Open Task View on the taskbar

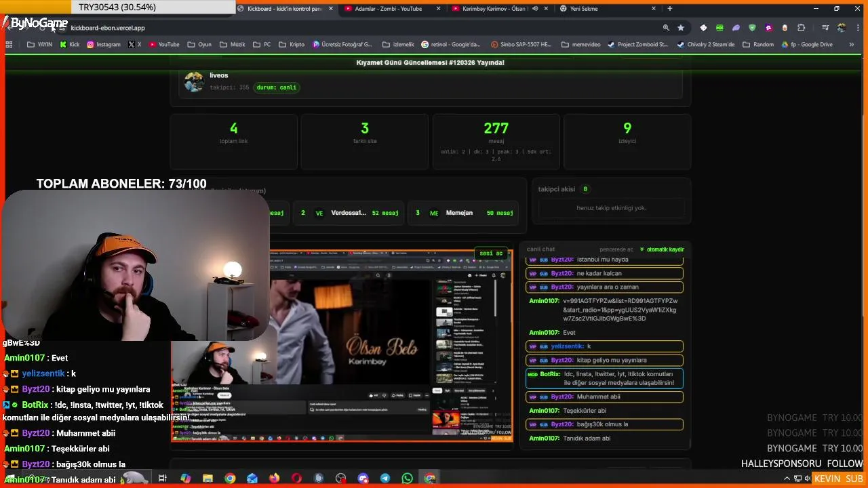point(163,479)
